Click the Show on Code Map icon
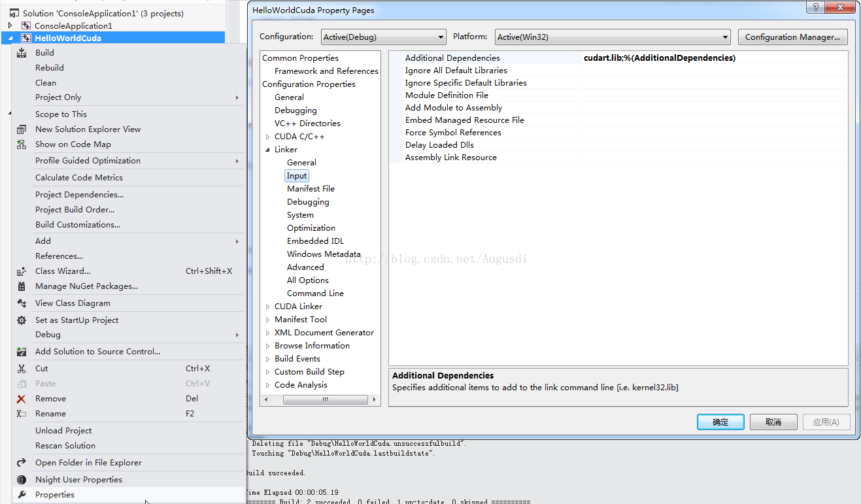Viewport: 861px width, 504px height. click(x=22, y=144)
